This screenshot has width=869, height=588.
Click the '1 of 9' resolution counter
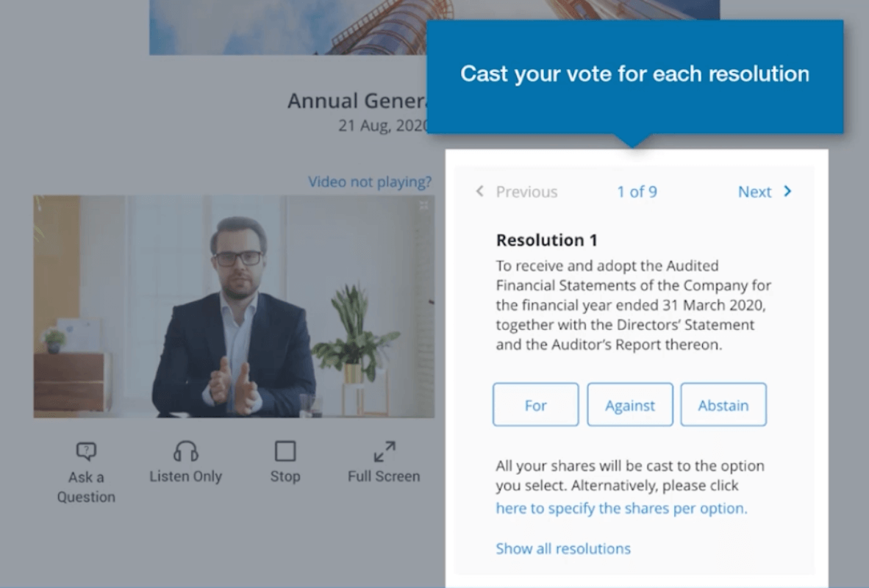pos(637,191)
